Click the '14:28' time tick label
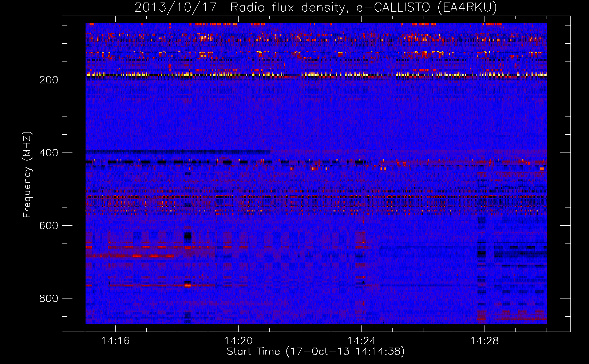This screenshot has width=589, height=364. click(485, 341)
